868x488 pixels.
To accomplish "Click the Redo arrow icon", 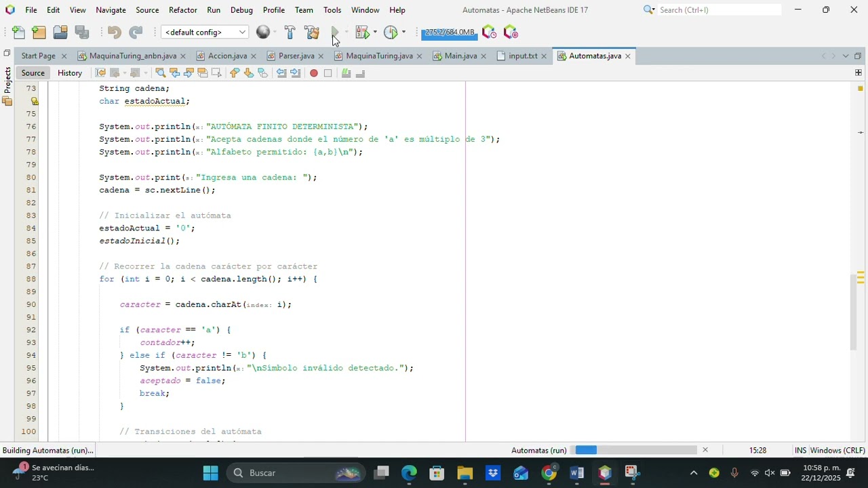I will [136, 32].
